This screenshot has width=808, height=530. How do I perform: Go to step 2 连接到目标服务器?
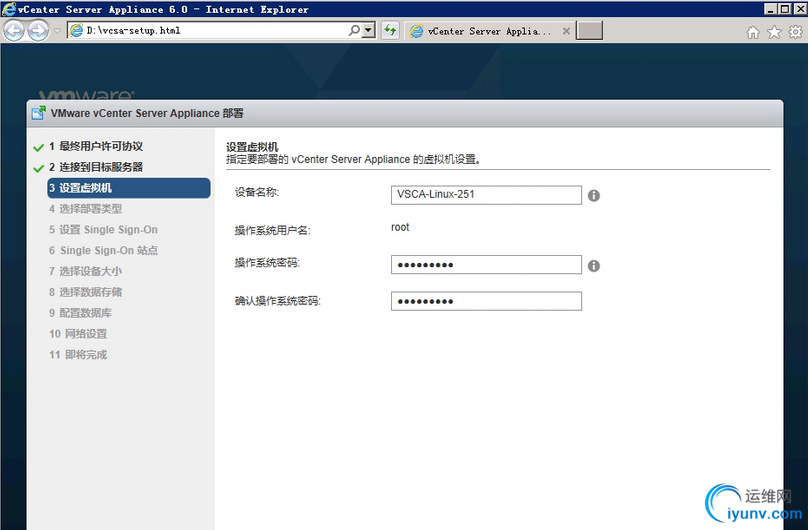pyautogui.click(x=96, y=167)
